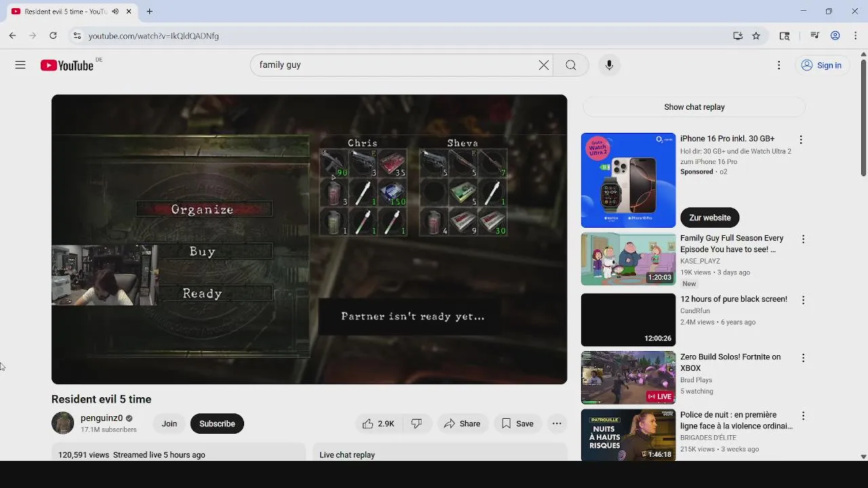Open options for 12 hours black screen video

[803, 300]
